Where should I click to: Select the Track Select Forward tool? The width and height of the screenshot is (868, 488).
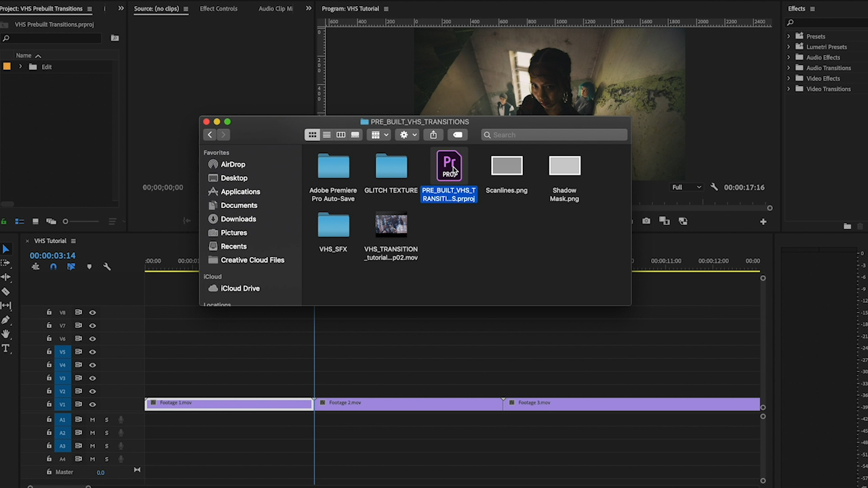6,263
